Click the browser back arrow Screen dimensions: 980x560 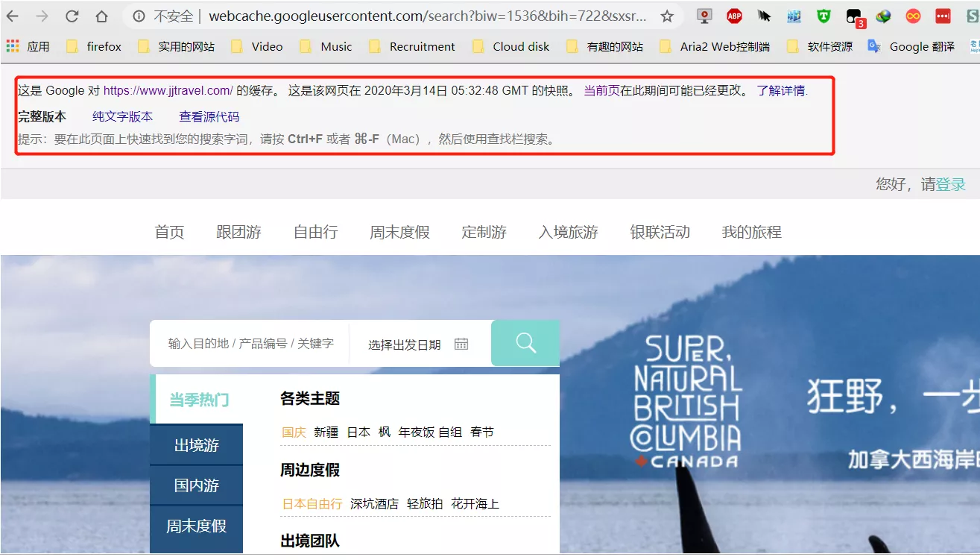click(x=13, y=16)
